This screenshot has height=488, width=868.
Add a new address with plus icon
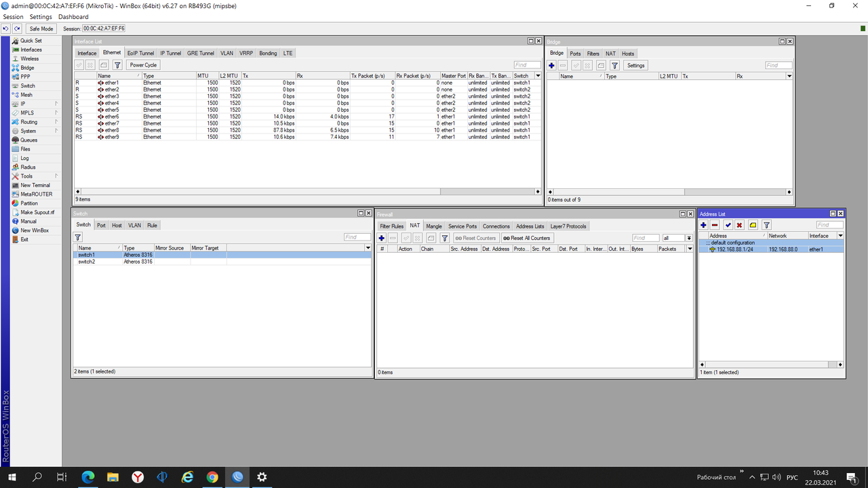pyautogui.click(x=703, y=225)
